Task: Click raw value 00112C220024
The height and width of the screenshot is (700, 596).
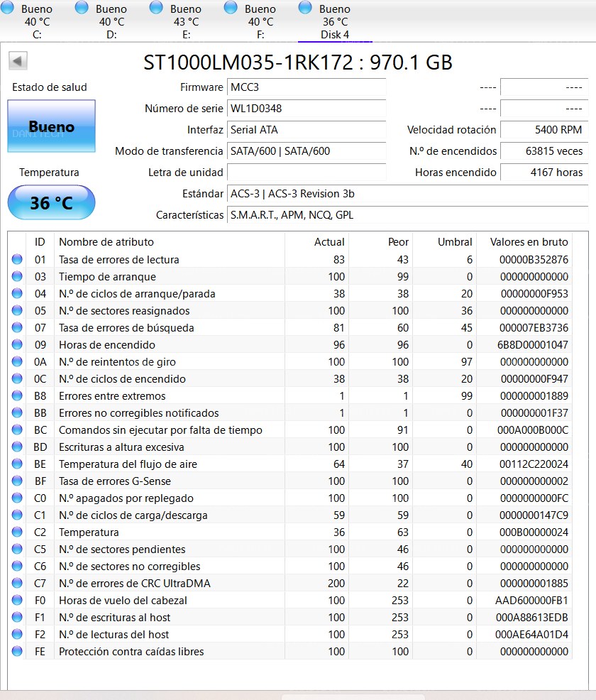Action: [534, 464]
